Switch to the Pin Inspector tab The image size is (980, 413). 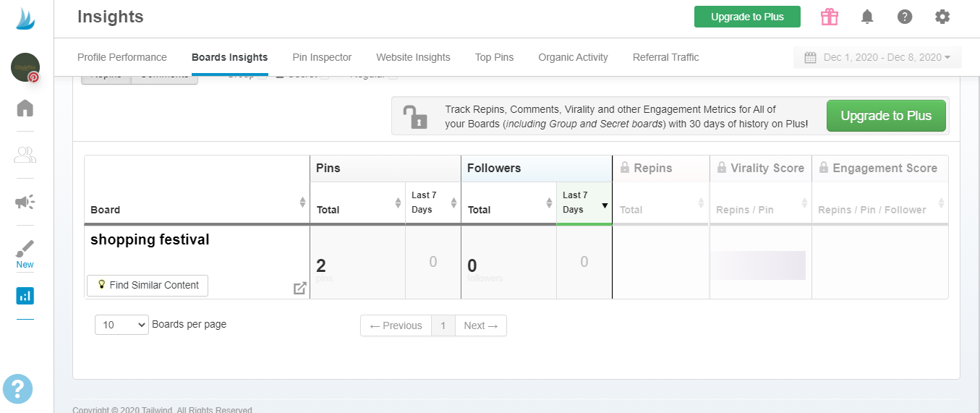(322, 57)
